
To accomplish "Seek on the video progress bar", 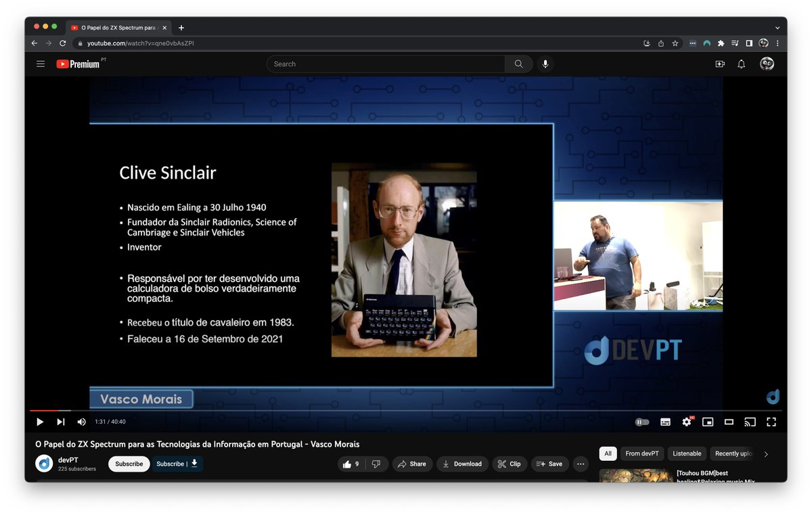I will point(405,410).
